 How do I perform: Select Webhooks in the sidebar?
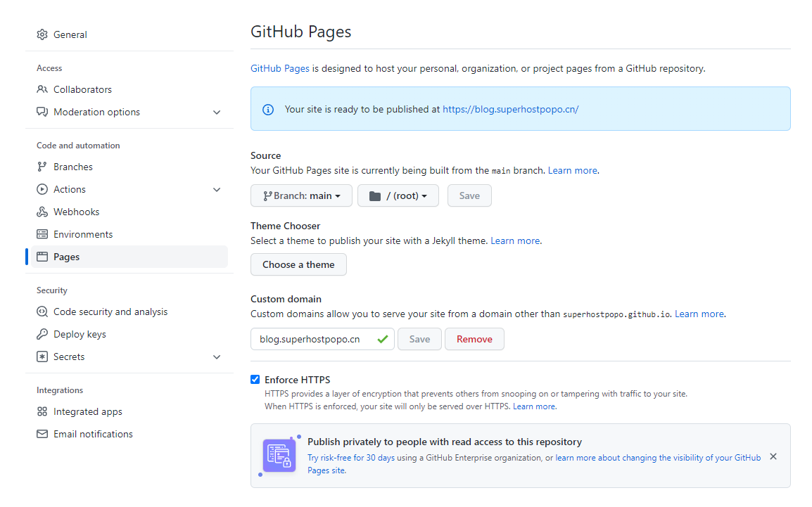tap(129, 212)
